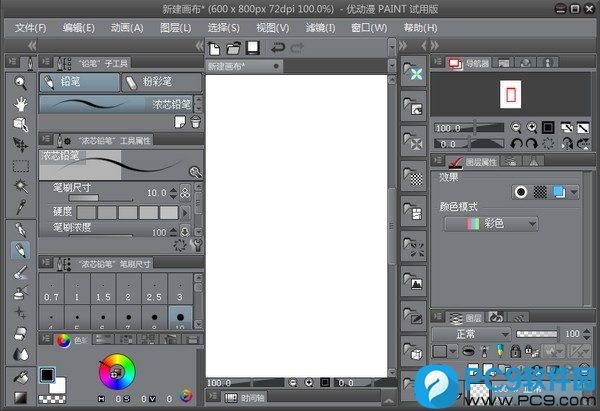The image size is (600, 411).
Task: Select the 浓芯铅笔 sub tool
Action: click(116, 103)
